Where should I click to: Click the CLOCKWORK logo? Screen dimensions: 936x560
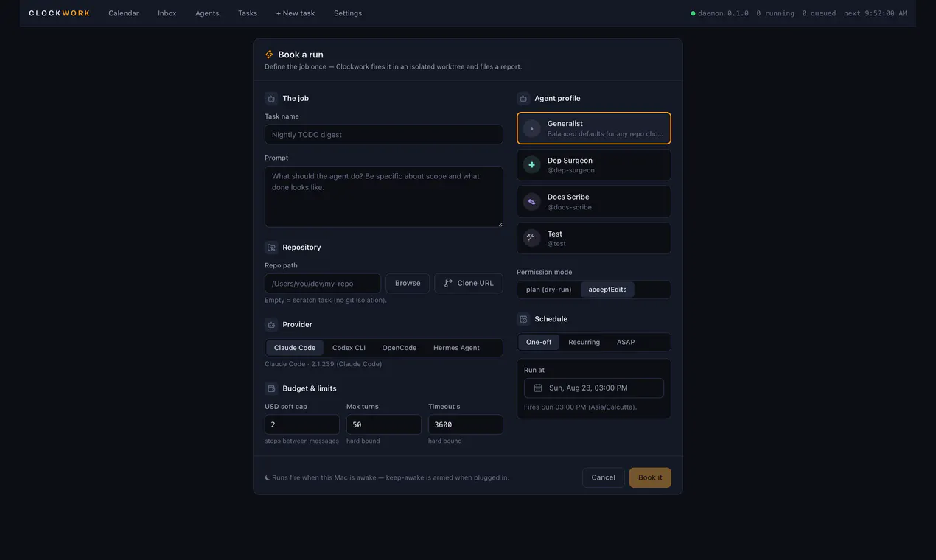tap(60, 13)
